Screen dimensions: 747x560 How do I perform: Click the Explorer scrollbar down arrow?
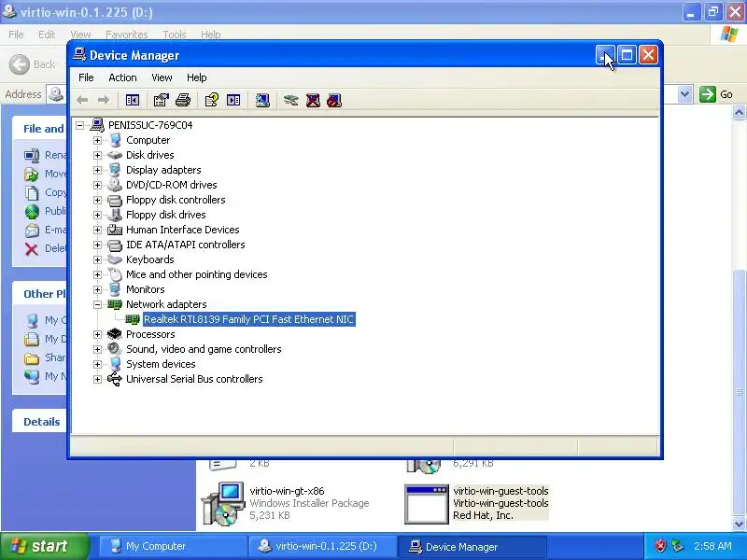[739, 525]
